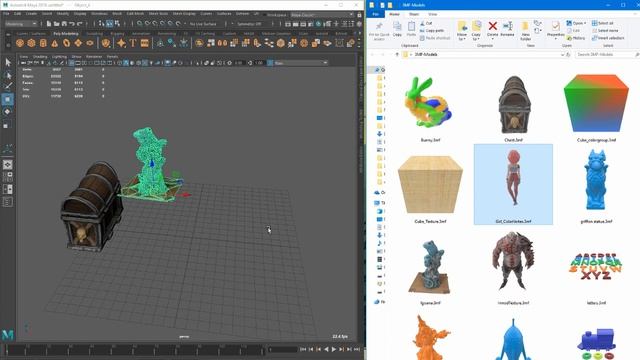640x360 pixels.
Task: Click Select none in Explorer ribbon
Action: (605, 31)
